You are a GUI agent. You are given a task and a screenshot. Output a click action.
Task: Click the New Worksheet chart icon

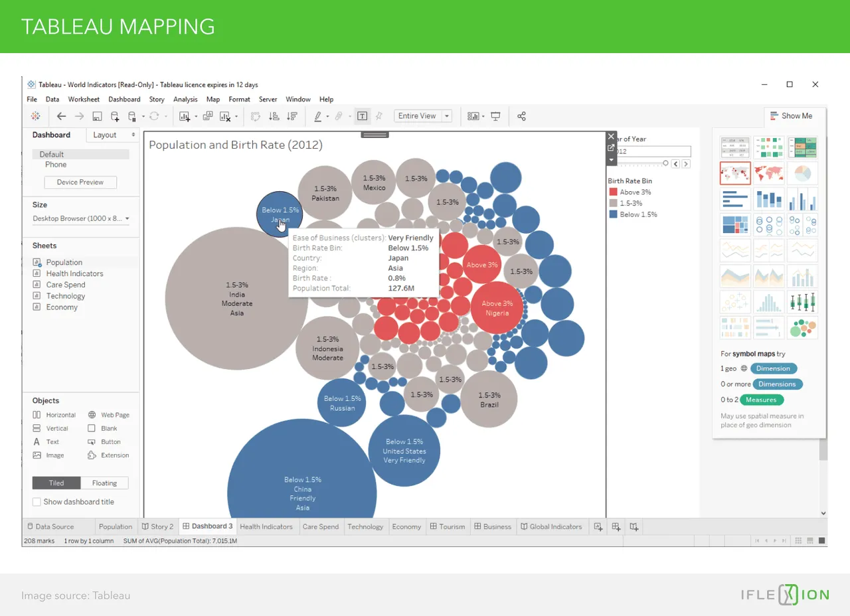tap(185, 116)
